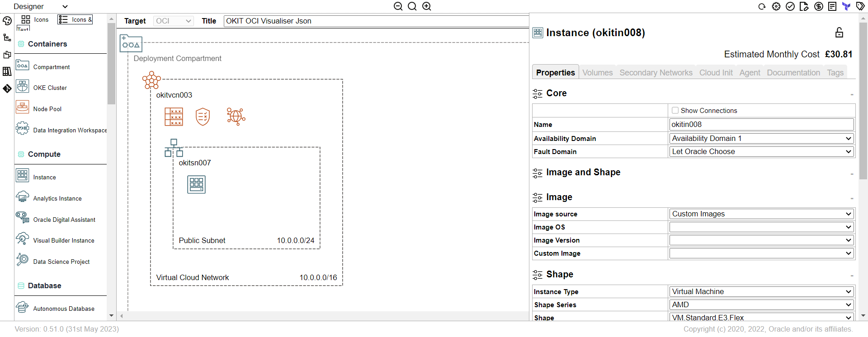Open the Image OS dropdown
Image resolution: width=868 pixels, height=337 pixels.
point(762,227)
